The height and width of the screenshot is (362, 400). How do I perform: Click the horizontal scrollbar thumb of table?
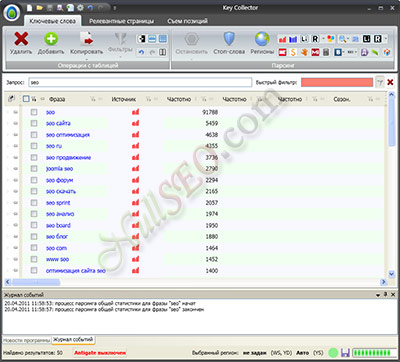pos(36,282)
